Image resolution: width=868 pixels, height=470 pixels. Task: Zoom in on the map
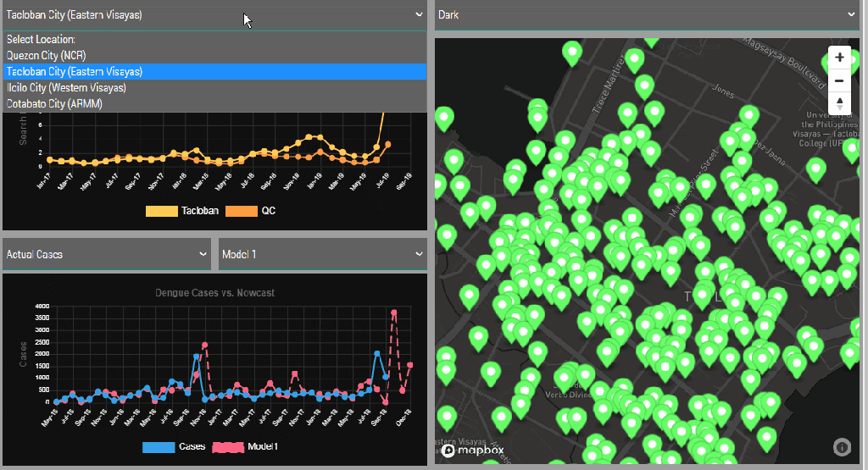839,58
